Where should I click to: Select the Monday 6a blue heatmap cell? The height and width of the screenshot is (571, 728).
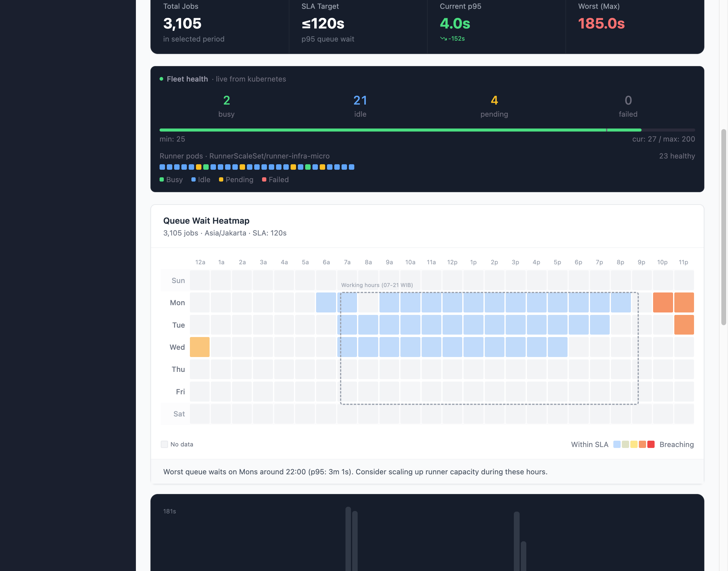pos(326,302)
